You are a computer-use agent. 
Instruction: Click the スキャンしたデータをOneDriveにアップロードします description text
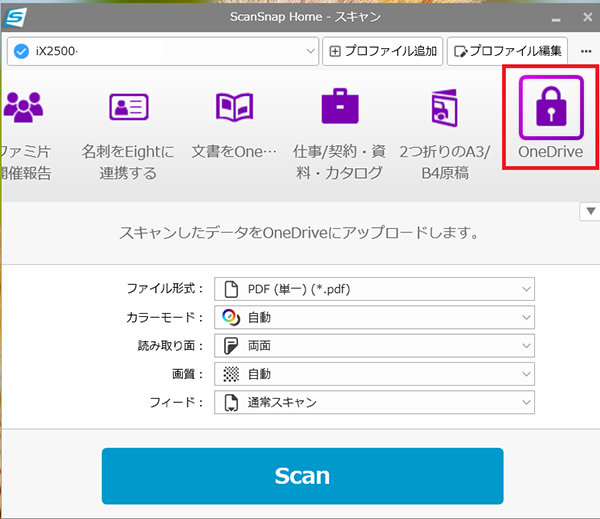tap(298, 233)
